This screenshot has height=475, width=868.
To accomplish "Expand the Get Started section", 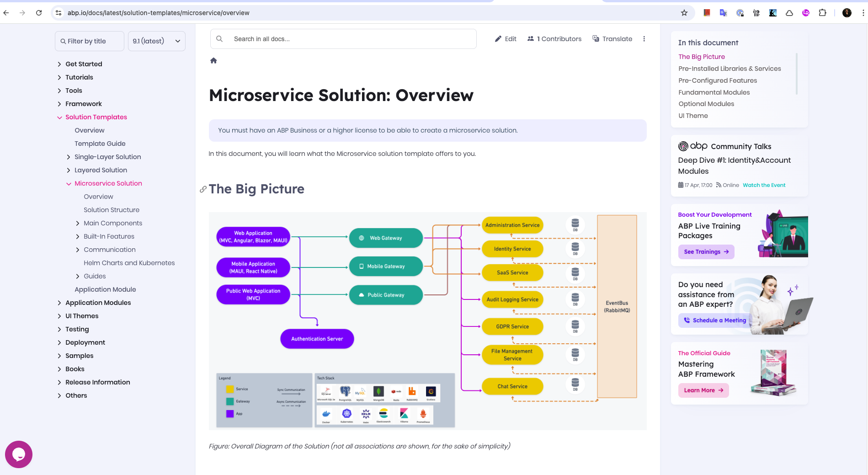I will [59, 64].
